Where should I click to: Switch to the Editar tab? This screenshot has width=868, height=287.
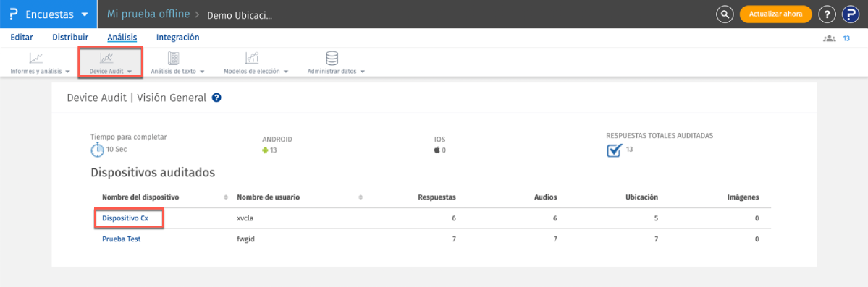[22, 38]
